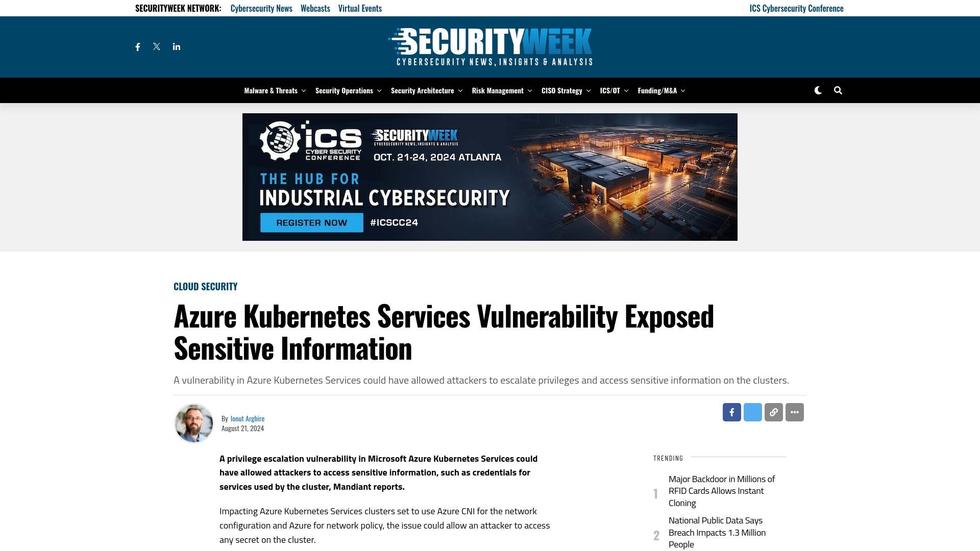Click the copy link icon
Image resolution: width=980 pixels, height=551 pixels.
coord(773,412)
